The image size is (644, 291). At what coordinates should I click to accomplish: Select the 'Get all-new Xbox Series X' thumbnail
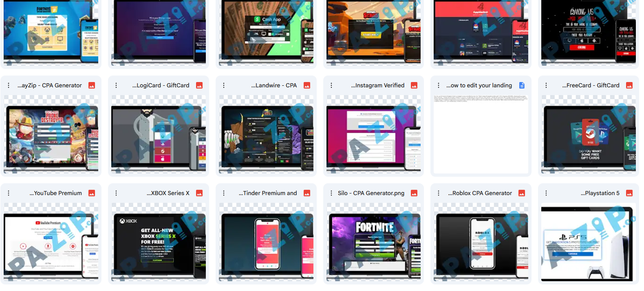pos(159,242)
